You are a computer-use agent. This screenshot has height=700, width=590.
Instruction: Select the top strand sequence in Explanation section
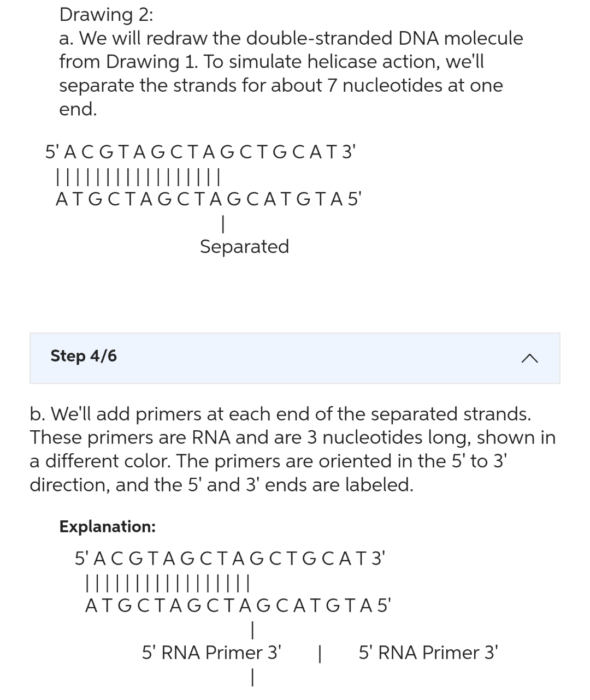tap(229, 557)
